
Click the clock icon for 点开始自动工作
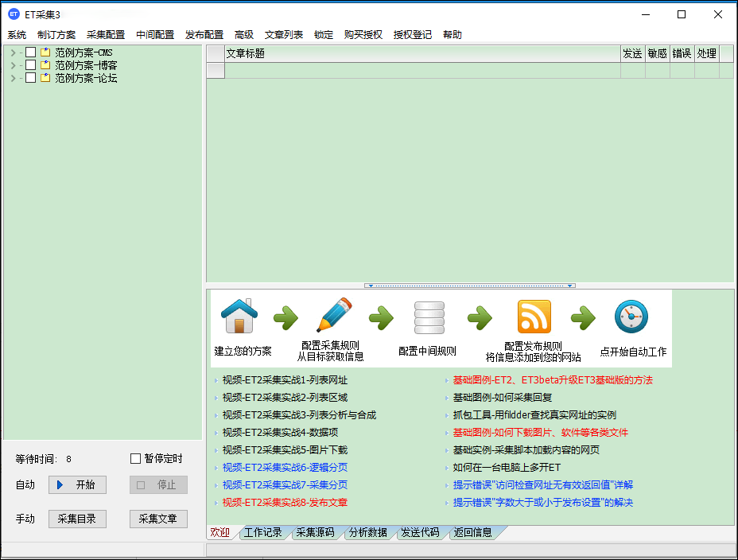point(631,317)
